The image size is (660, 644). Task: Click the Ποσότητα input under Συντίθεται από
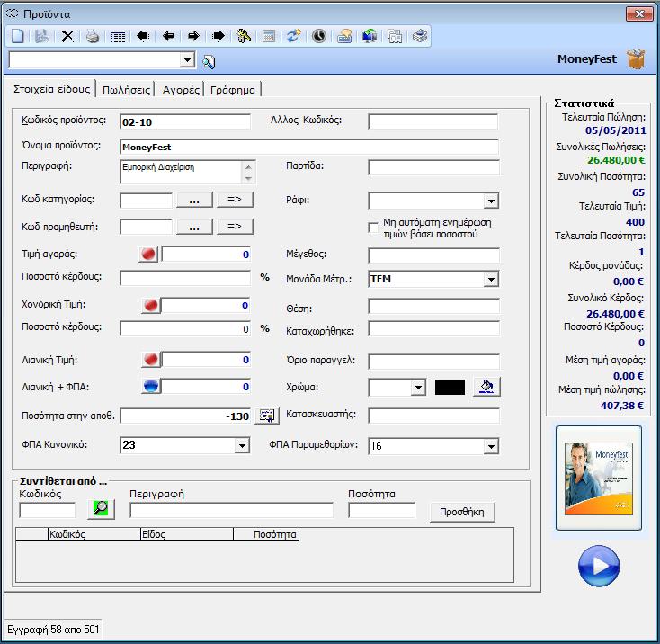click(382, 510)
